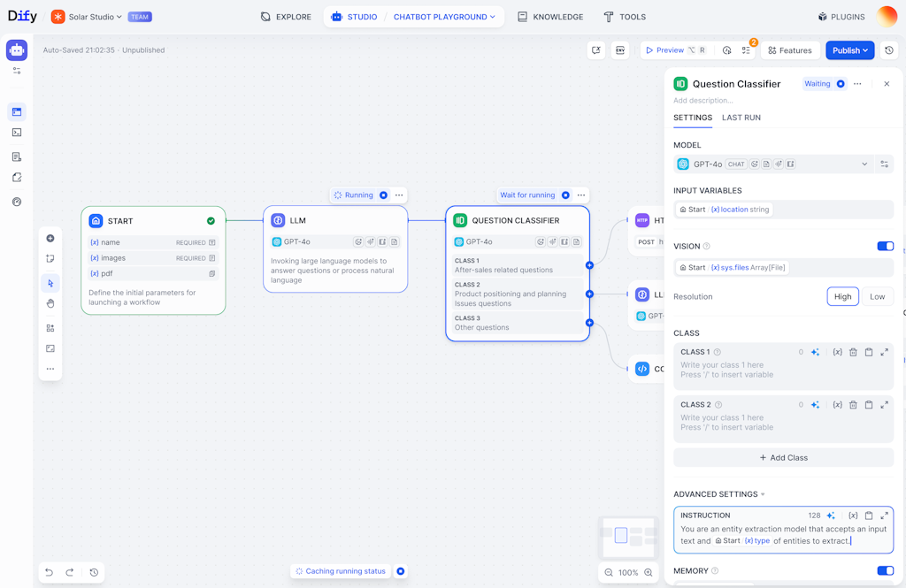
Task: Switch to the Last Run tab
Action: (x=741, y=118)
